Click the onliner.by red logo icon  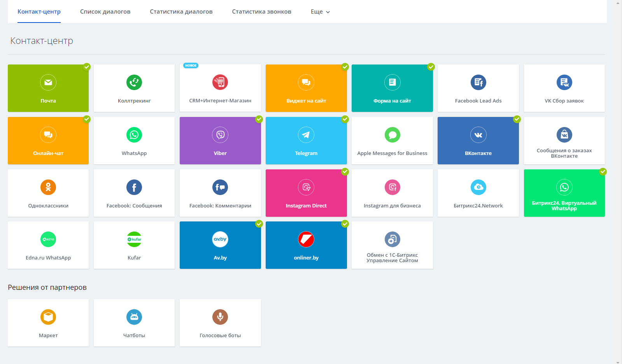tap(306, 239)
